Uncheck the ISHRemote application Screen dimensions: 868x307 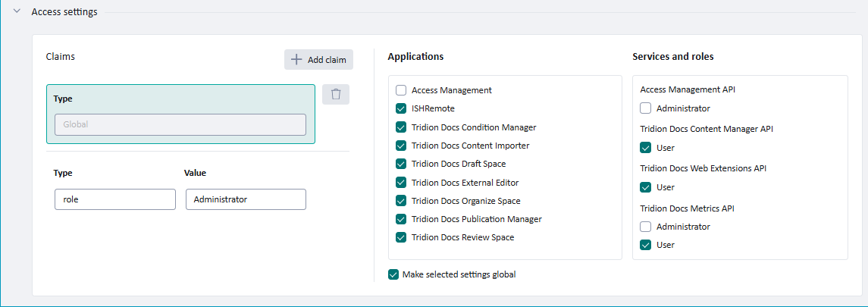pyautogui.click(x=401, y=108)
